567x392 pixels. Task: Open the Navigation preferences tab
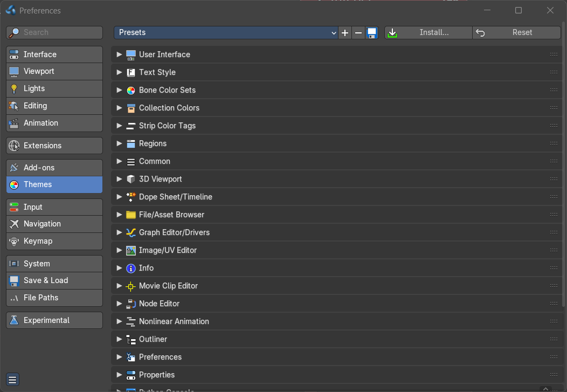point(54,224)
